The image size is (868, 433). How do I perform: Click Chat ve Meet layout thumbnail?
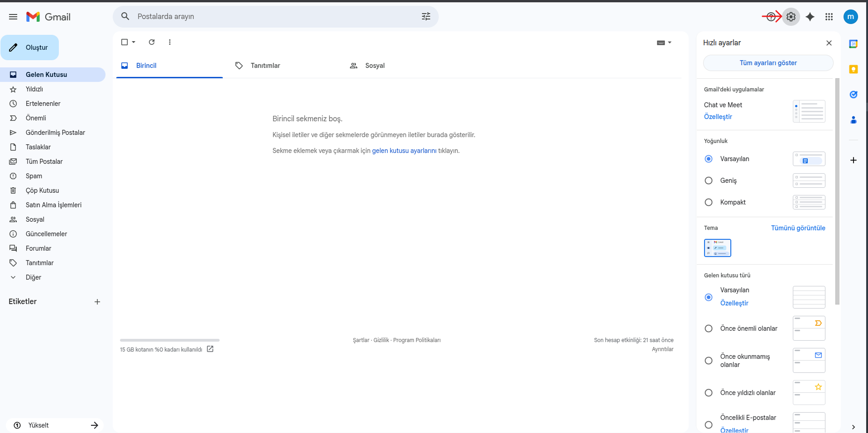tap(809, 111)
